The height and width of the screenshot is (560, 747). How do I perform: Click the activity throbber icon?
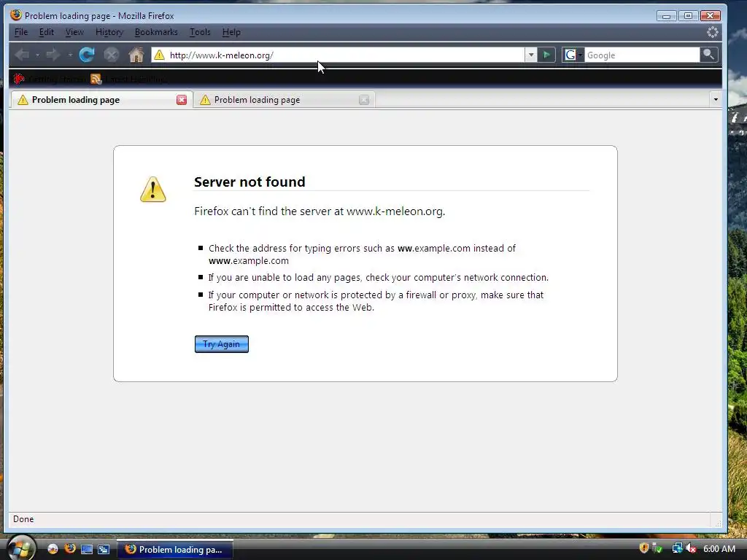(x=712, y=32)
